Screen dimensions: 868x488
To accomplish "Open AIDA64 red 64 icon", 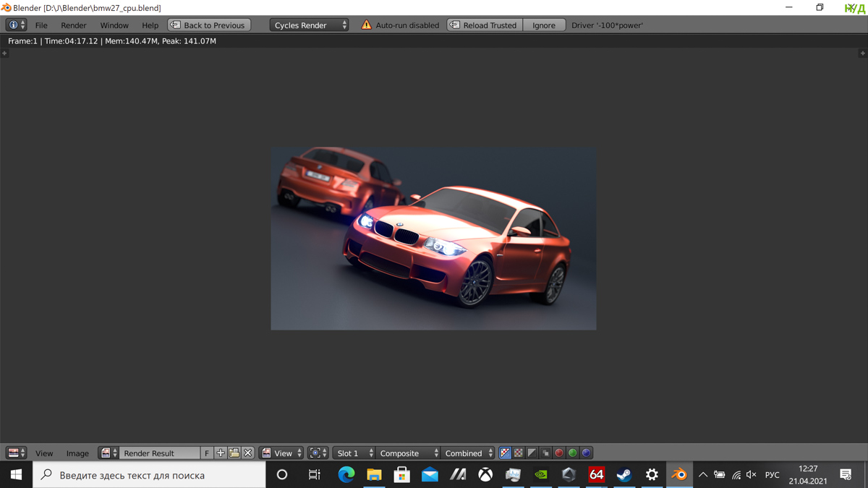I will tap(596, 475).
